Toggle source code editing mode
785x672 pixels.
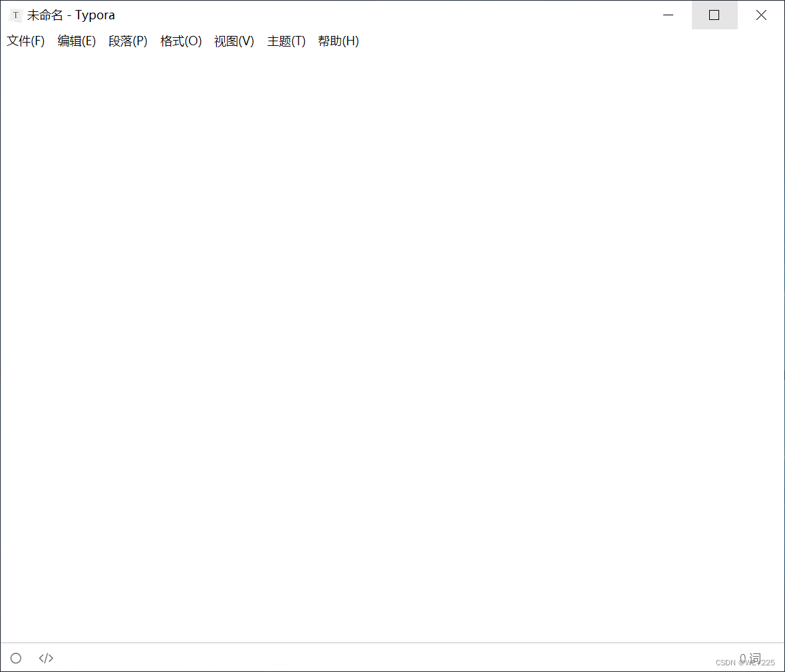click(45, 658)
